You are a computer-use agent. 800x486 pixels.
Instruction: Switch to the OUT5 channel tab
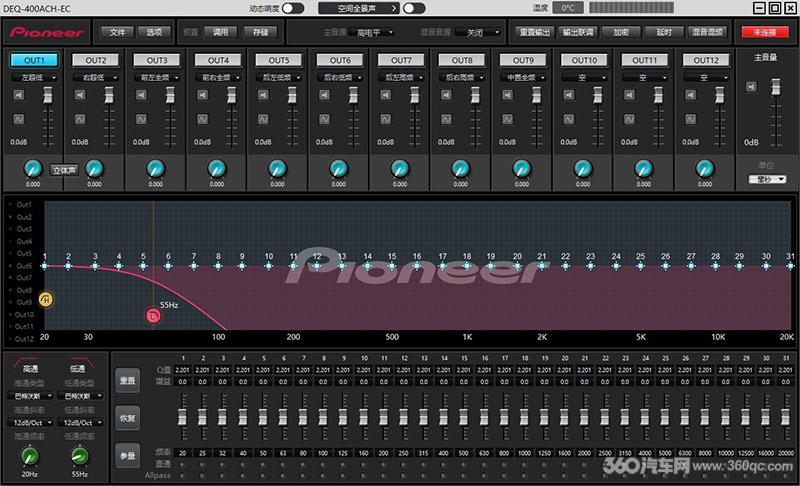[x=279, y=60]
